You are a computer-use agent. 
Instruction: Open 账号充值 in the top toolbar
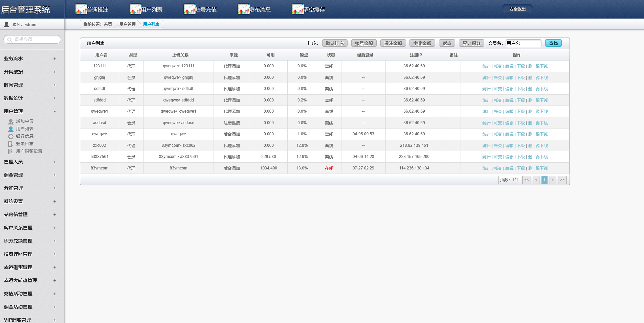click(206, 10)
